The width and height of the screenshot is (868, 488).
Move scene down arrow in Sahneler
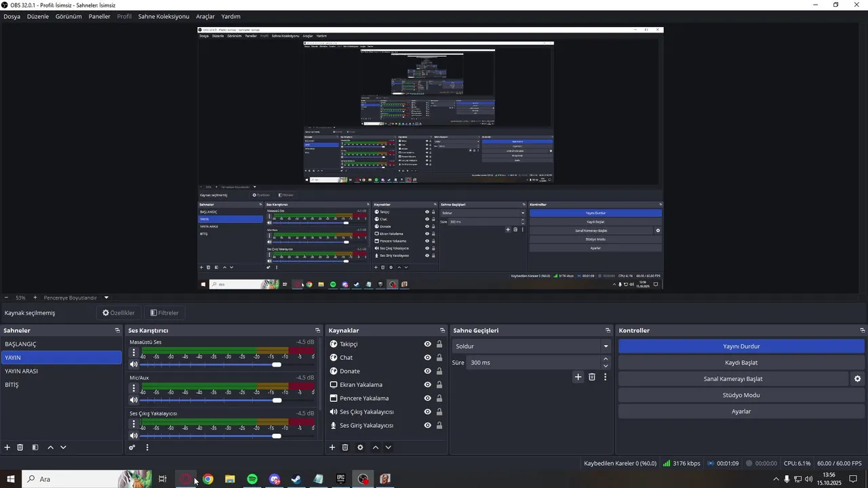pos(63,447)
